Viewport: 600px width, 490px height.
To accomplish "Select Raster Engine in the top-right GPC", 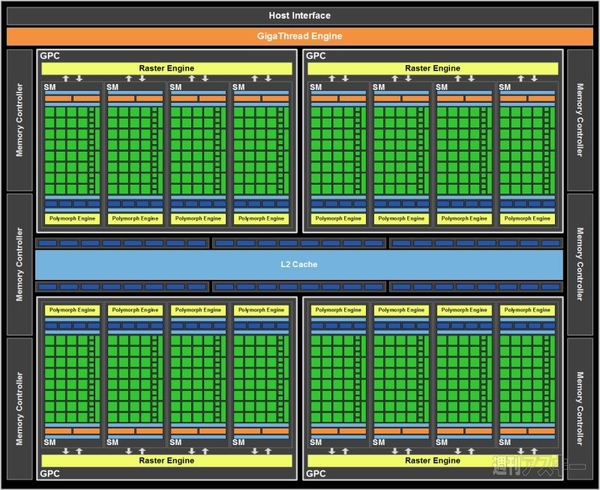I will tap(433, 68).
